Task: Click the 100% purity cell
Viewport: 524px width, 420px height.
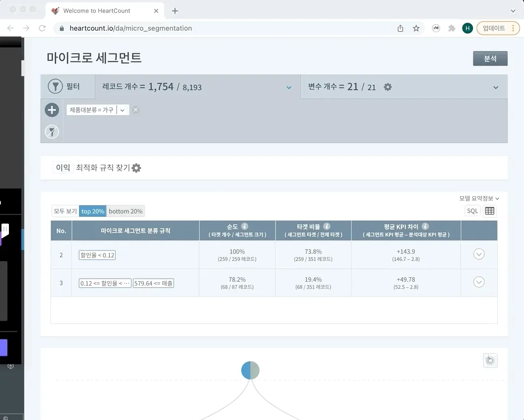Action: pyautogui.click(x=237, y=254)
